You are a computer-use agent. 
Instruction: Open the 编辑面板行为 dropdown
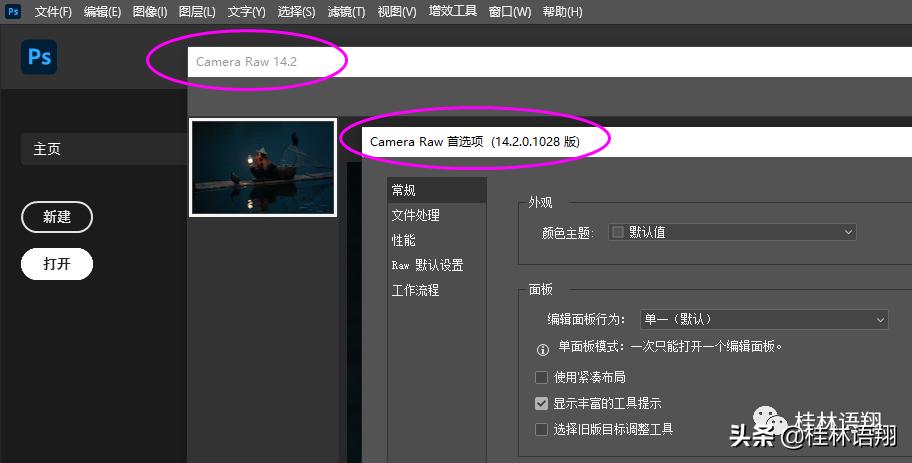(x=764, y=319)
